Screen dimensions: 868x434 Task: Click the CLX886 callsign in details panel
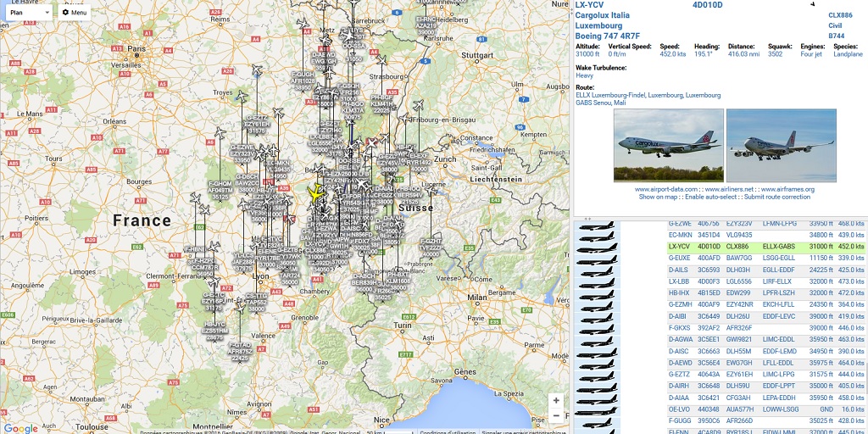(x=840, y=15)
